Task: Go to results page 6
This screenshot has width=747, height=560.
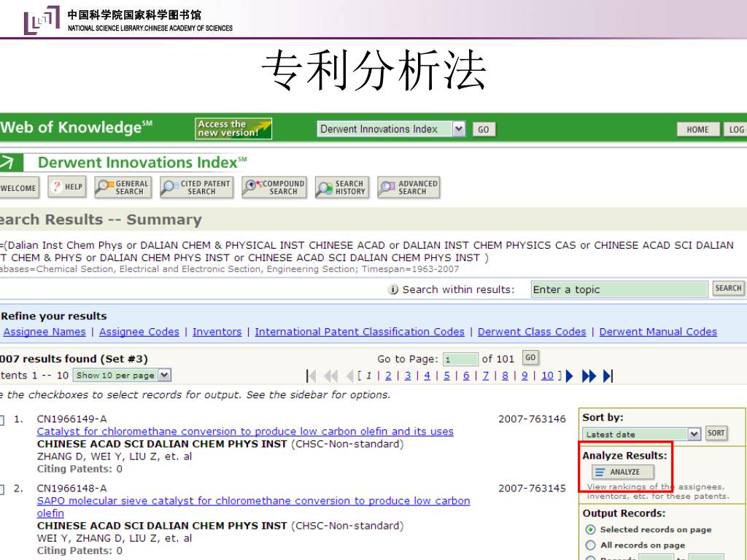Action: 466,376
